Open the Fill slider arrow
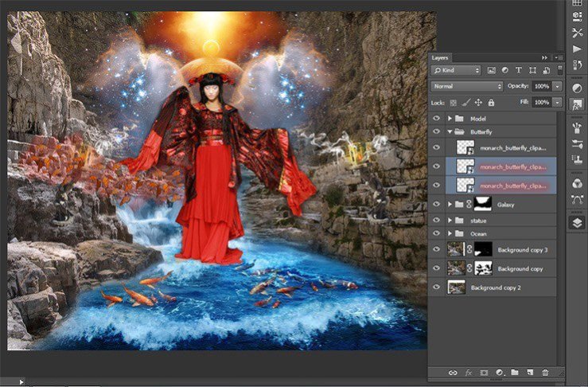Image resolution: width=588 pixels, height=387 pixels. (x=558, y=103)
